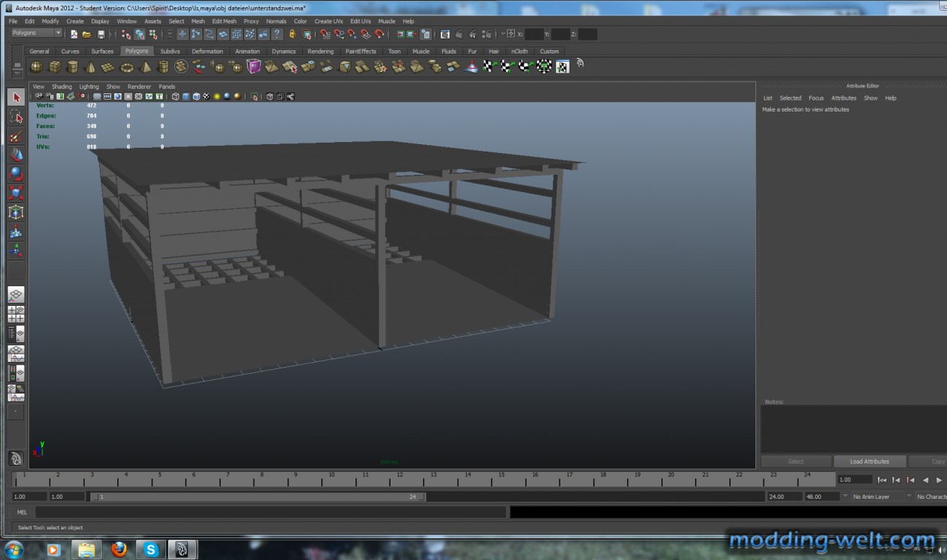
Task: Click Open Scene folder icon
Action: (x=87, y=34)
